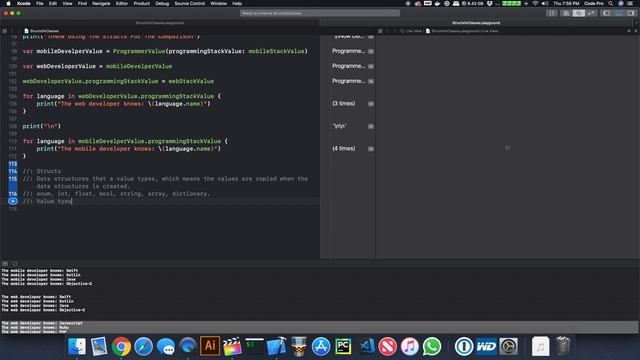Show quick look for webDeveloperValue result
Image resolution: width=640 pixels, height=360 pixels.
coord(371,66)
